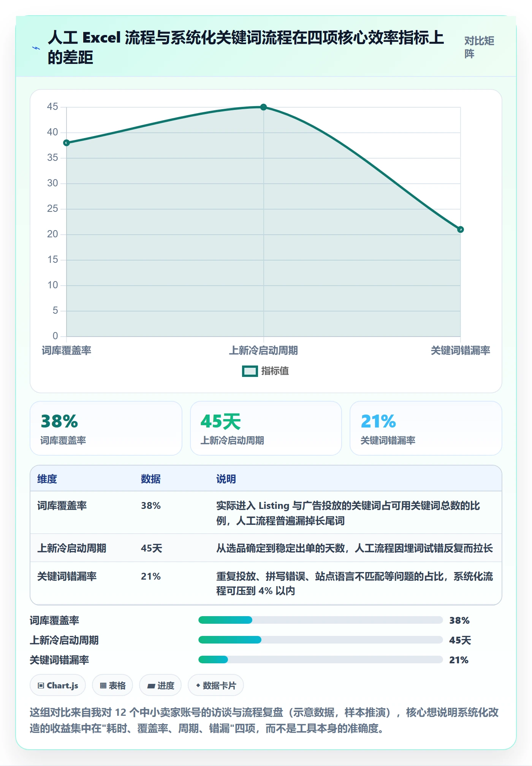This screenshot has width=532, height=766.
Task: Click the 维度 column header
Action: [x=47, y=479]
